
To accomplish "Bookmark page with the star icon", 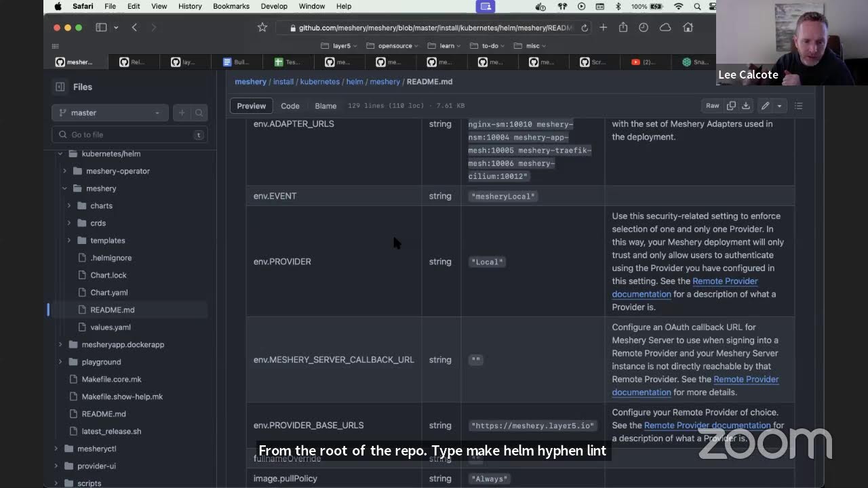I will click(x=262, y=27).
